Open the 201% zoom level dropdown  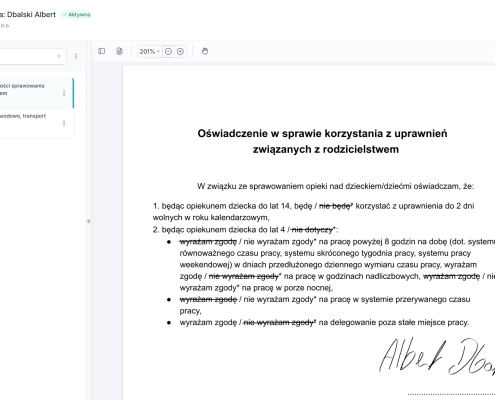150,51
